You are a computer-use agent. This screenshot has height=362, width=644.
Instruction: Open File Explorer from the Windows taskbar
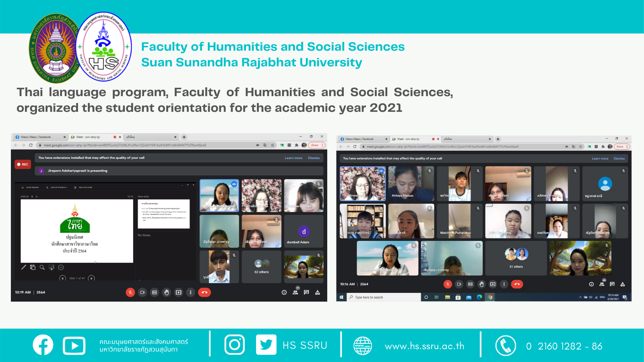447,297
